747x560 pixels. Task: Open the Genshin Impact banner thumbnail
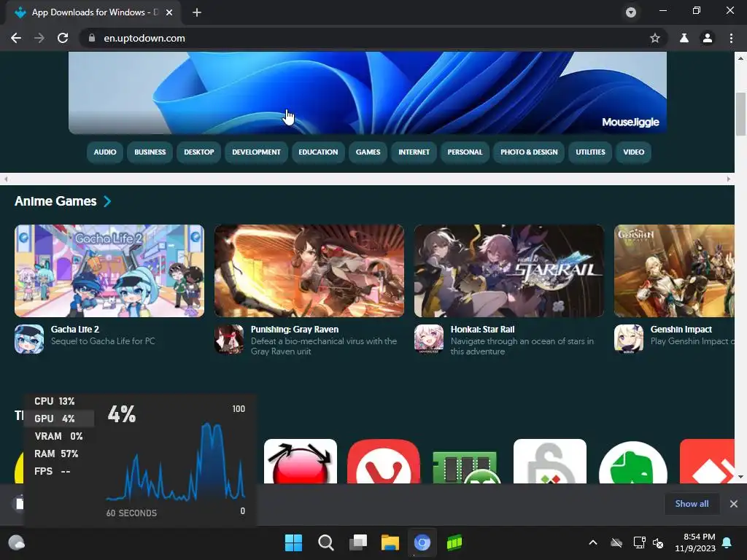(674, 271)
